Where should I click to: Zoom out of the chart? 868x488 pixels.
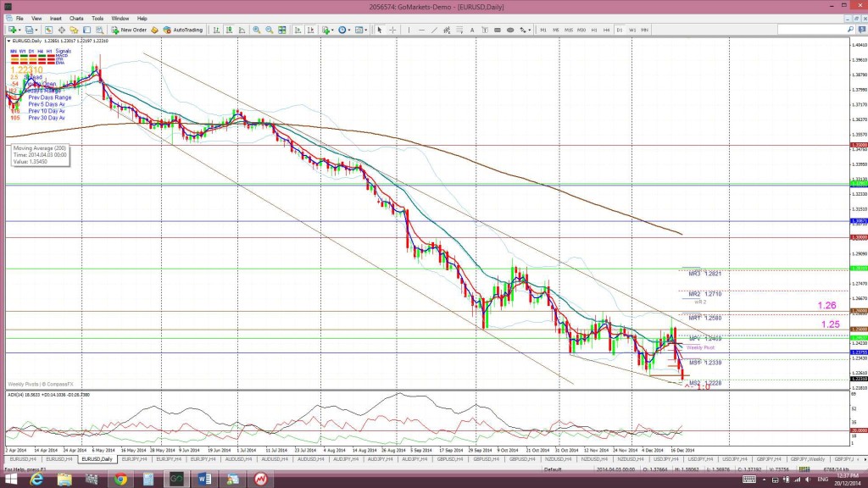click(269, 30)
